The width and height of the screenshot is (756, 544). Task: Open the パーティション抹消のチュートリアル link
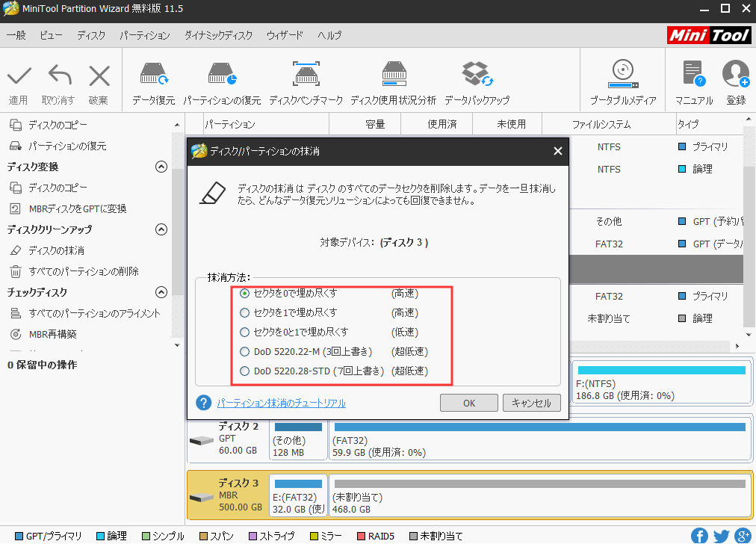click(x=281, y=402)
